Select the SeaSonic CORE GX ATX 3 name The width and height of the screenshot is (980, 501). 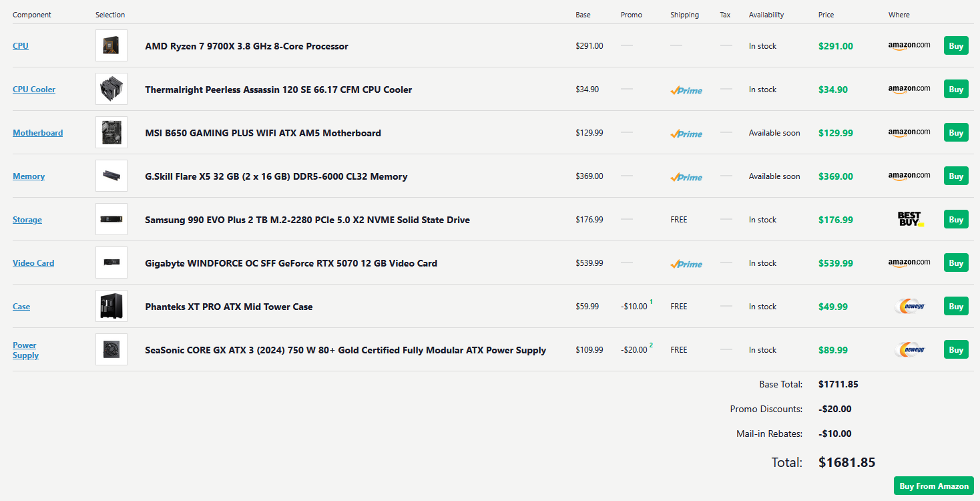345,350
